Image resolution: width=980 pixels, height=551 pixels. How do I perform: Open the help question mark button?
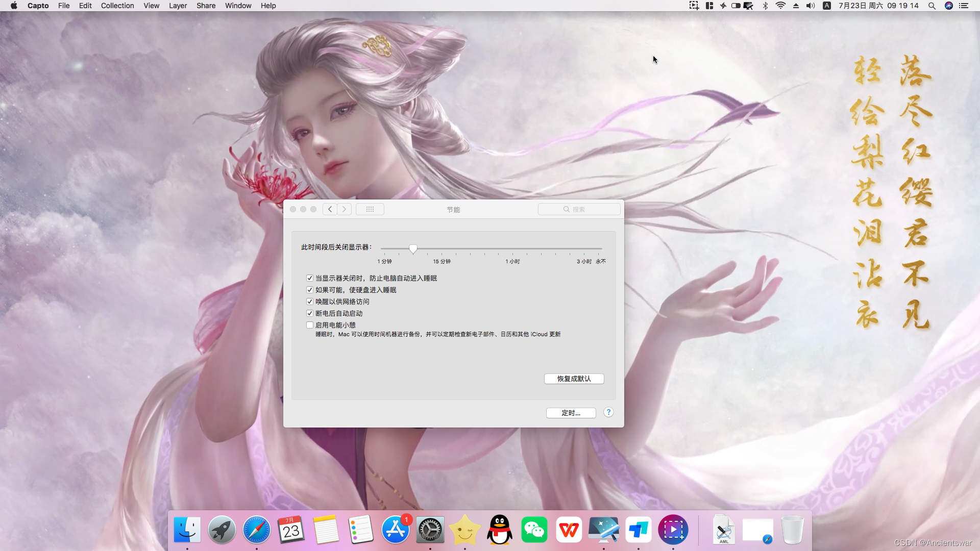tap(608, 412)
